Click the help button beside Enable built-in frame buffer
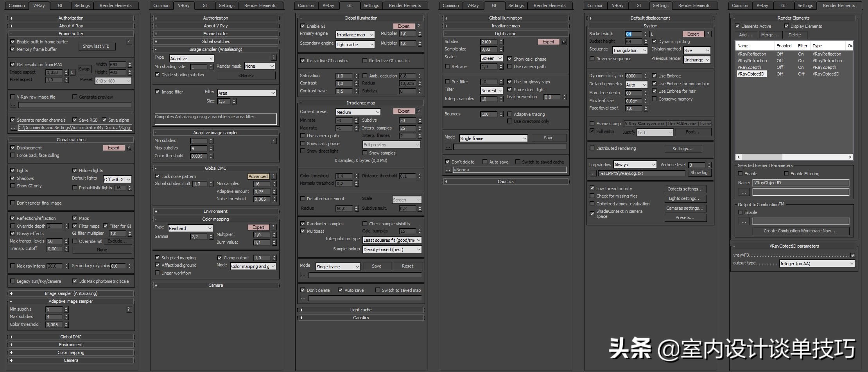Viewport: 868px width, 372px height. click(129, 42)
